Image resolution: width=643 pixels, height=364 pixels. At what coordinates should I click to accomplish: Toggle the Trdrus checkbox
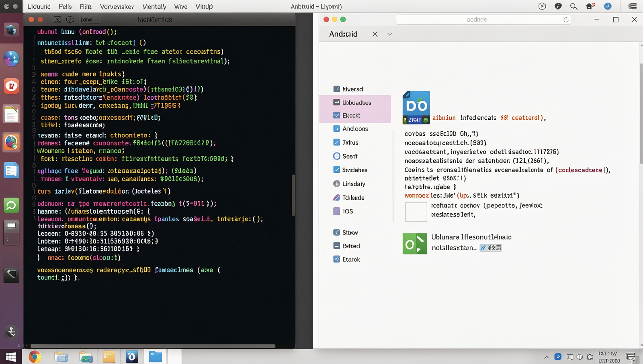click(337, 142)
